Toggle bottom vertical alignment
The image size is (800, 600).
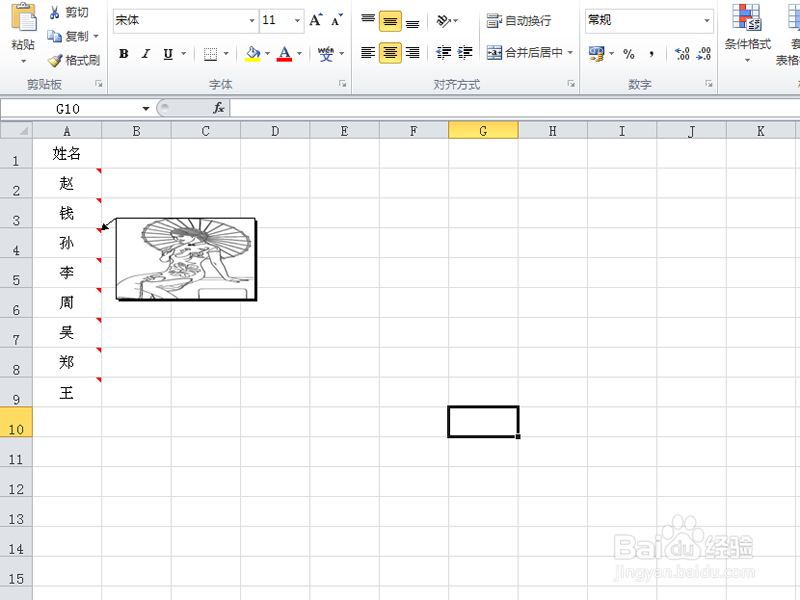[x=412, y=21]
